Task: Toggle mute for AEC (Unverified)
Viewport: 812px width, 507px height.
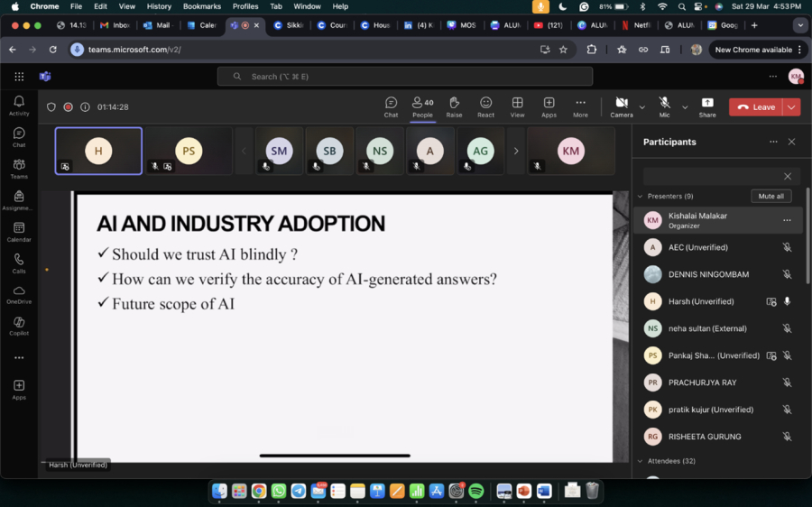Action: click(x=787, y=247)
